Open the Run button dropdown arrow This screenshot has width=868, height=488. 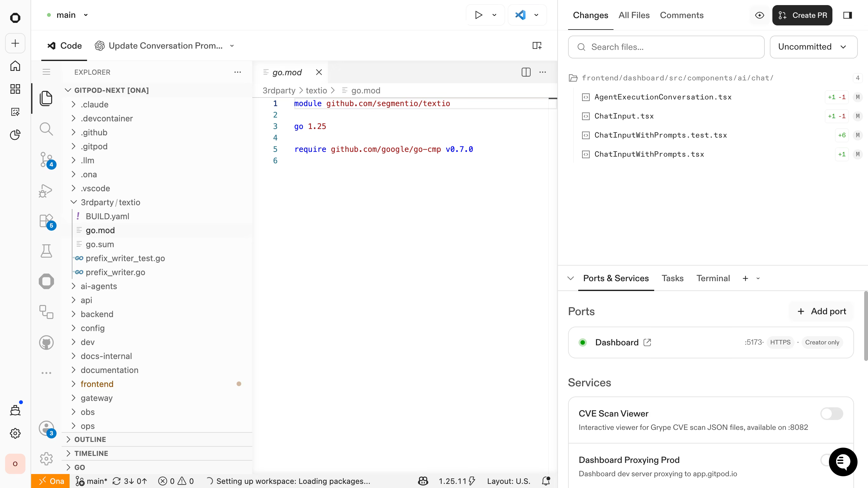[494, 15]
